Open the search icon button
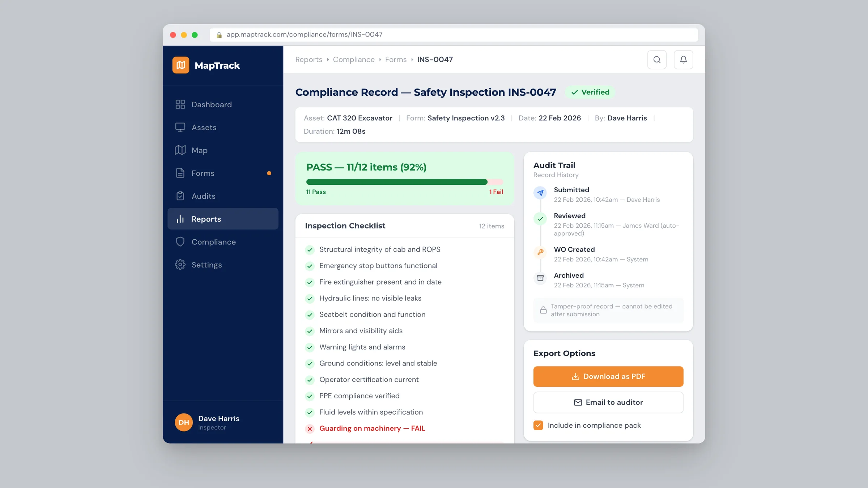 (657, 60)
